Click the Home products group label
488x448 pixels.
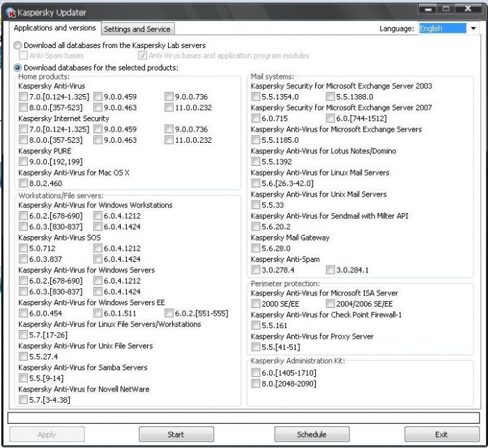click(x=44, y=77)
